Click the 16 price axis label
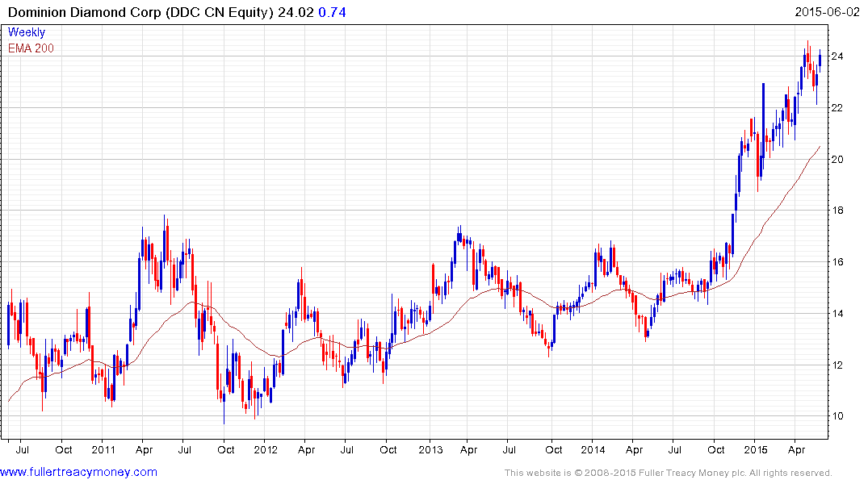The image size is (868, 484). (x=837, y=262)
